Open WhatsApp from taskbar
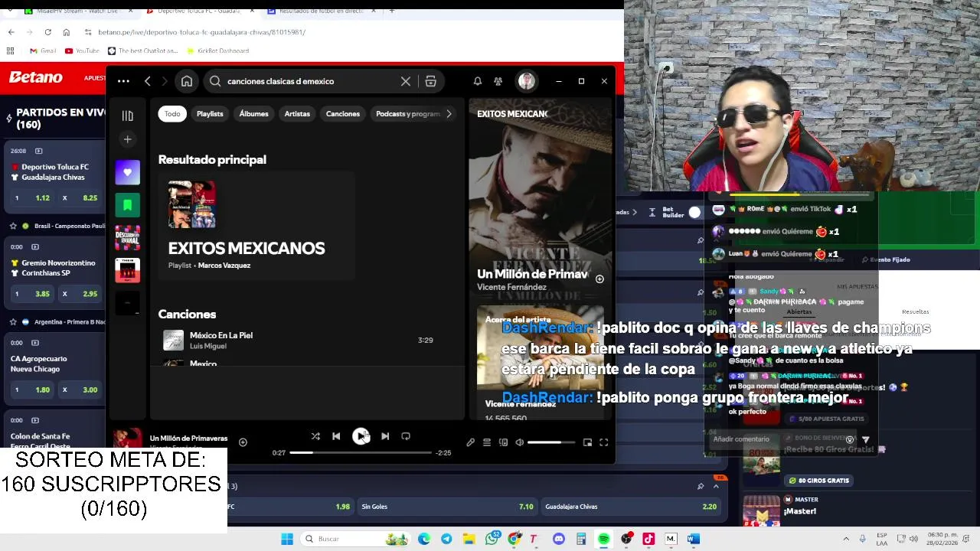The image size is (980, 551). pos(492,539)
